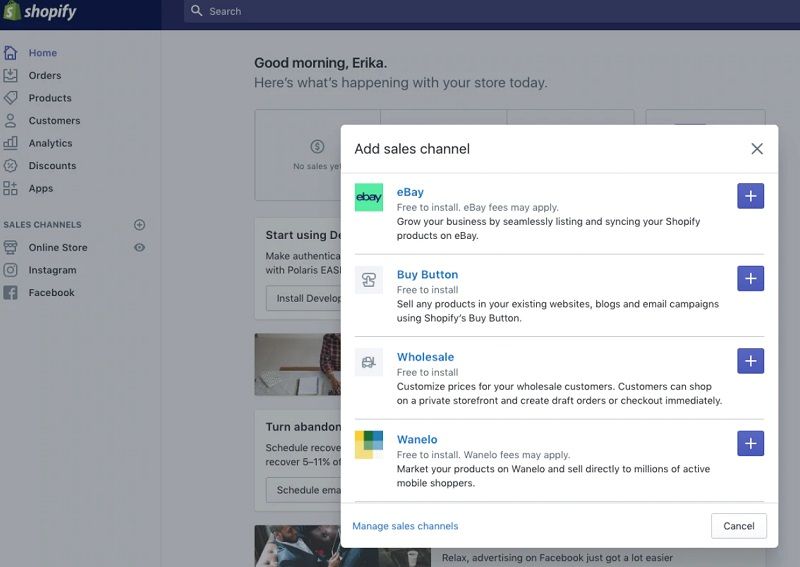Click the Home house icon
800x567 pixels.
(x=10, y=53)
